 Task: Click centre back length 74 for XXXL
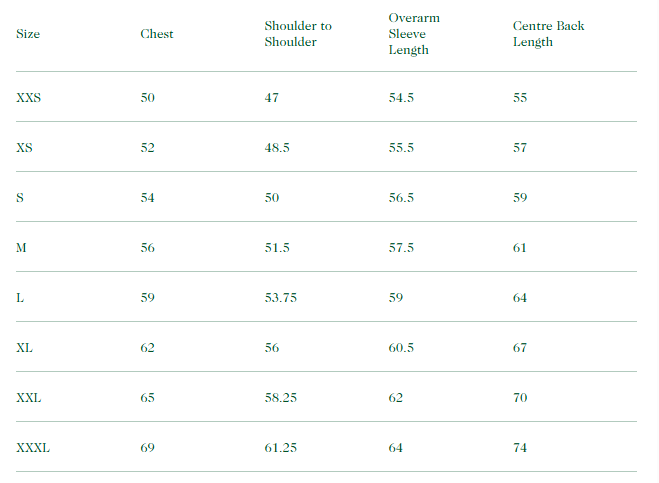point(520,448)
